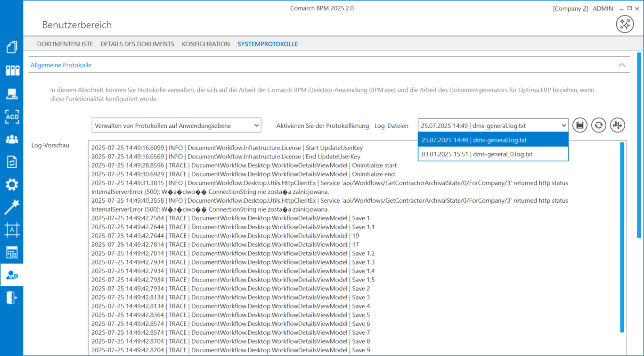Open the DETAILS DES DOKUMENTS tab
Viewport: 644px width, 356px height.
click(137, 44)
